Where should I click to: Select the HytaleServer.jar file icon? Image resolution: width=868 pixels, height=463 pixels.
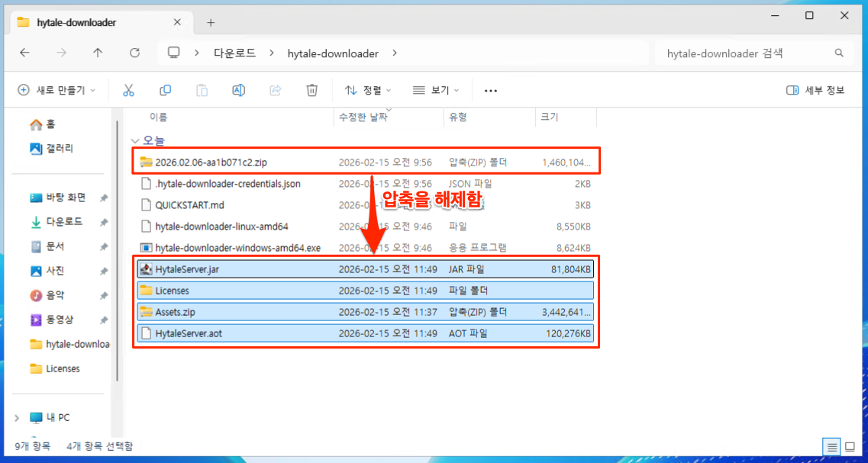(146, 269)
